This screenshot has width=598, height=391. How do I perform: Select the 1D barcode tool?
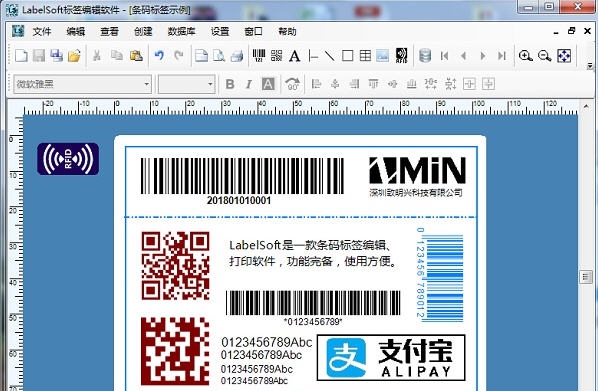(x=259, y=56)
